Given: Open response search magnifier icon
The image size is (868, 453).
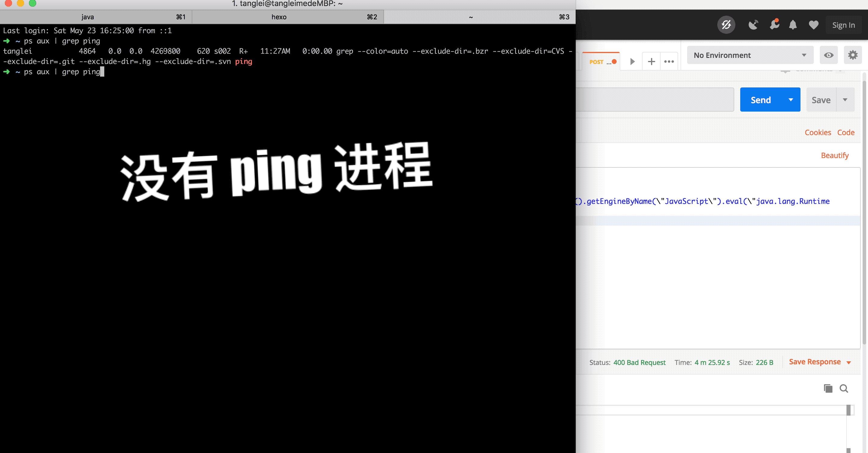Looking at the screenshot, I should tap(844, 388).
